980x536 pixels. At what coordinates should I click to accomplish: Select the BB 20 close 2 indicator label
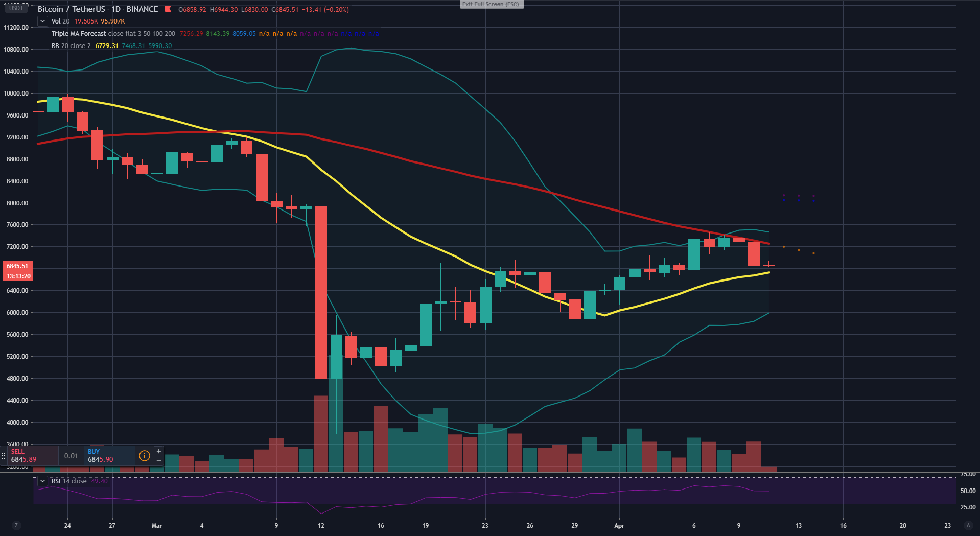[x=71, y=46]
